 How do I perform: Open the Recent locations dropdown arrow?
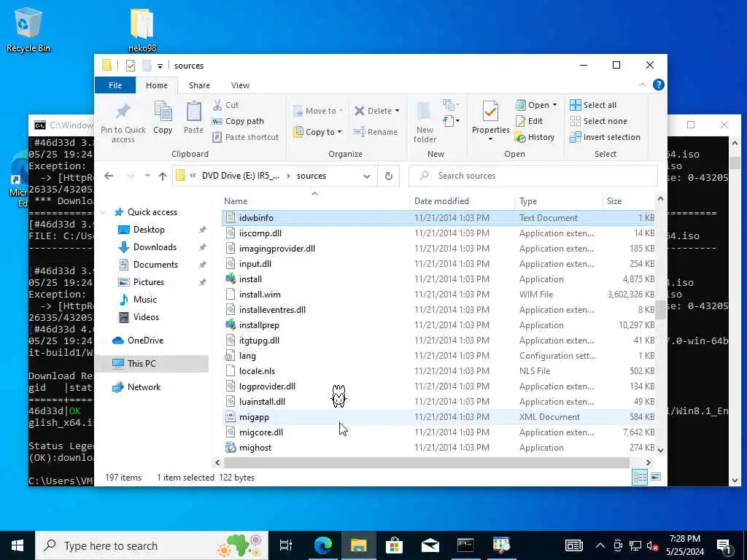(147, 176)
